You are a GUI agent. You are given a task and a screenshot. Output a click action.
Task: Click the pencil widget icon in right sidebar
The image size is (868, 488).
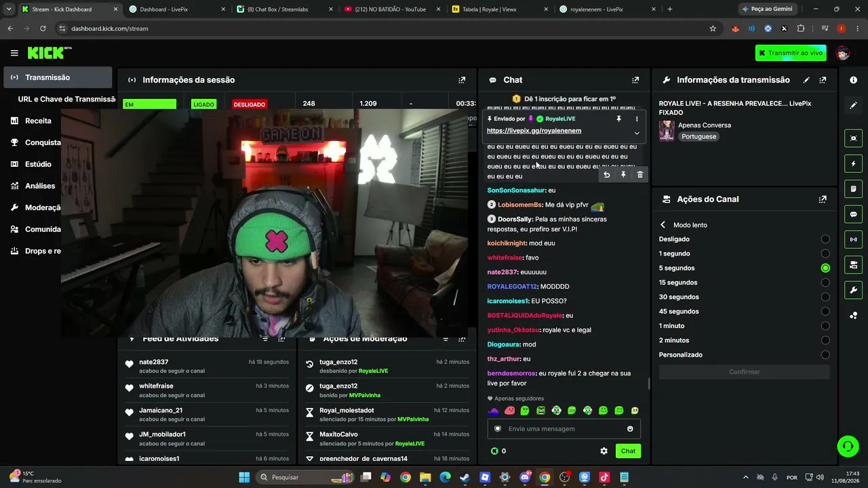click(x=853, y=106)
